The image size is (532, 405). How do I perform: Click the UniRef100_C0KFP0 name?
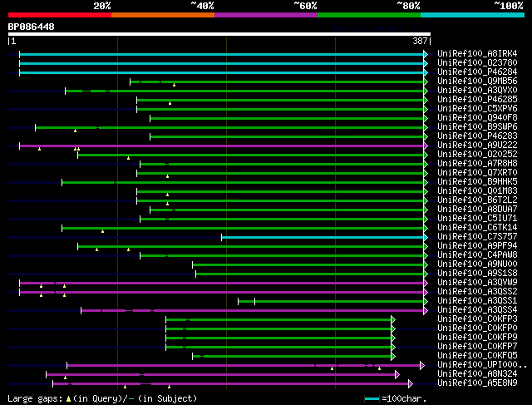(x=477, y=328)
